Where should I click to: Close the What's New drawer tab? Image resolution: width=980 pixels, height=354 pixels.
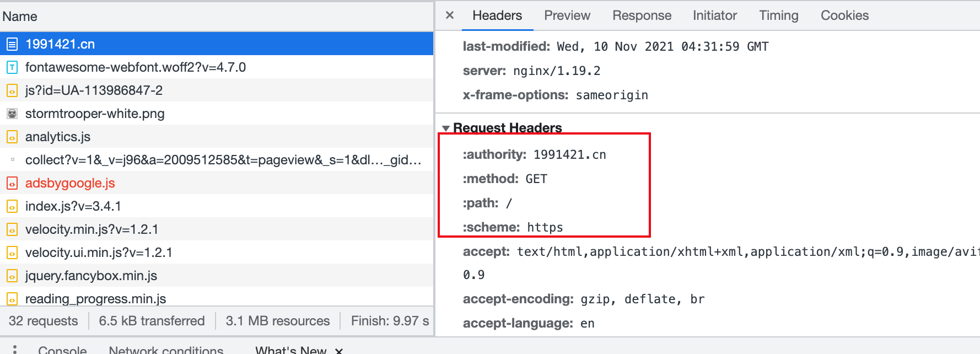point(339,351)
